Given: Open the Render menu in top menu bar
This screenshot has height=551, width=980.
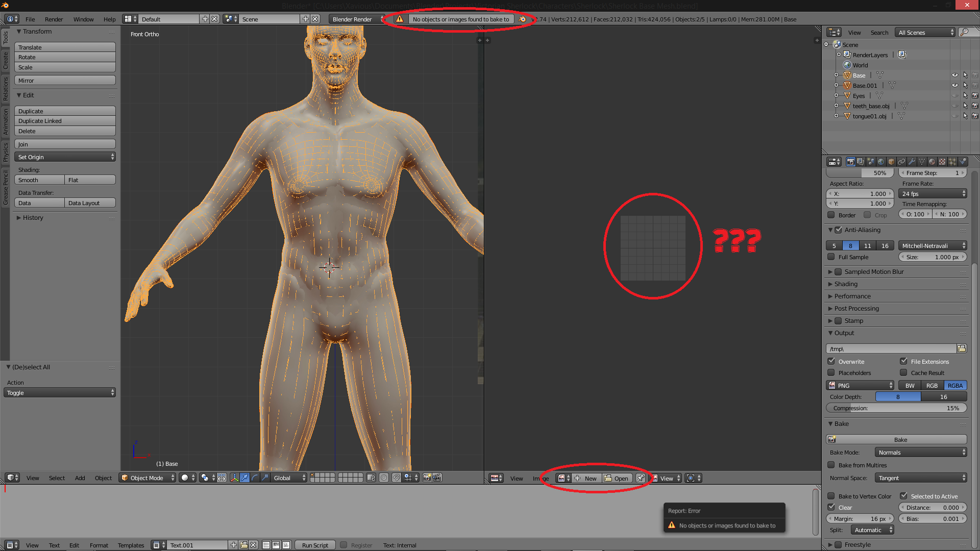Looking at the screenshot, I should point(54,19).
